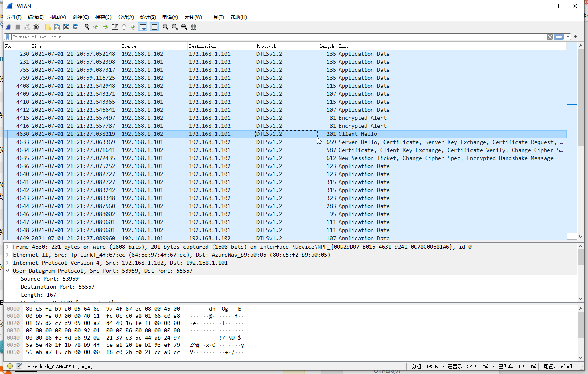Expand Internet Protocol Version 4 section
This screenshot has width=588, height=374.
click(8, 263)
